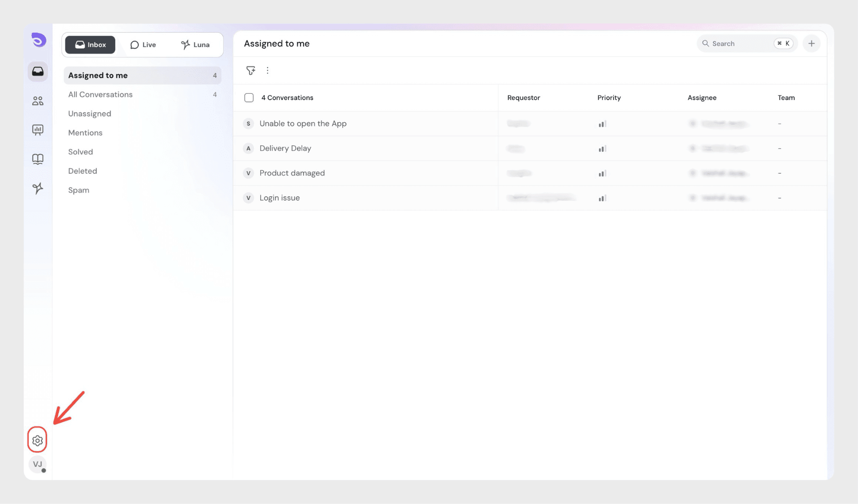Click the VJ profile avatar
Viewport: 858px width, 504px height.
point(38,464)
